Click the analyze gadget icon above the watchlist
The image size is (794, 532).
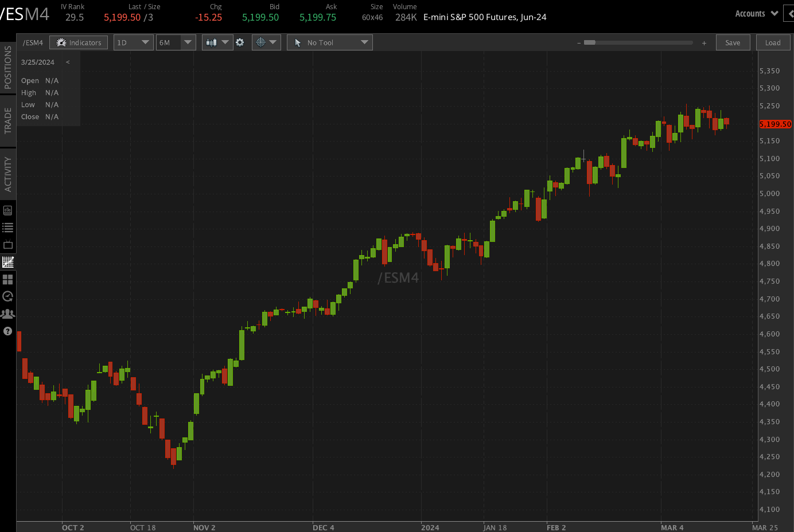7,210
